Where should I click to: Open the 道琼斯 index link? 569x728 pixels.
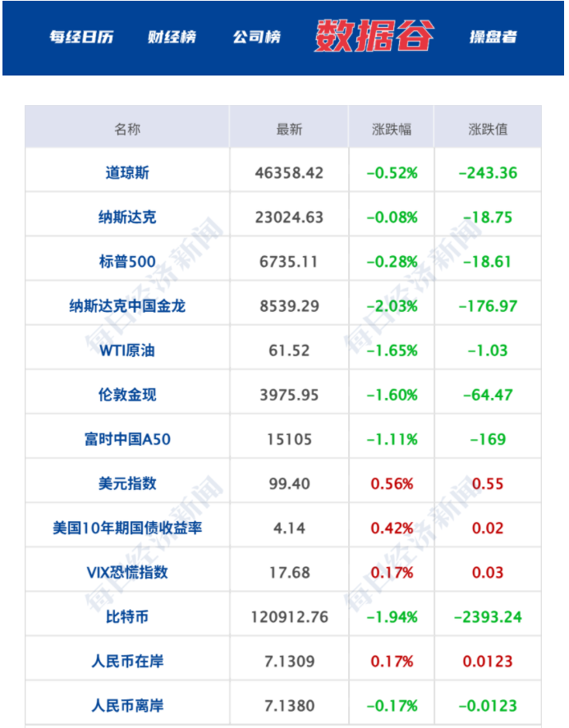127,173
